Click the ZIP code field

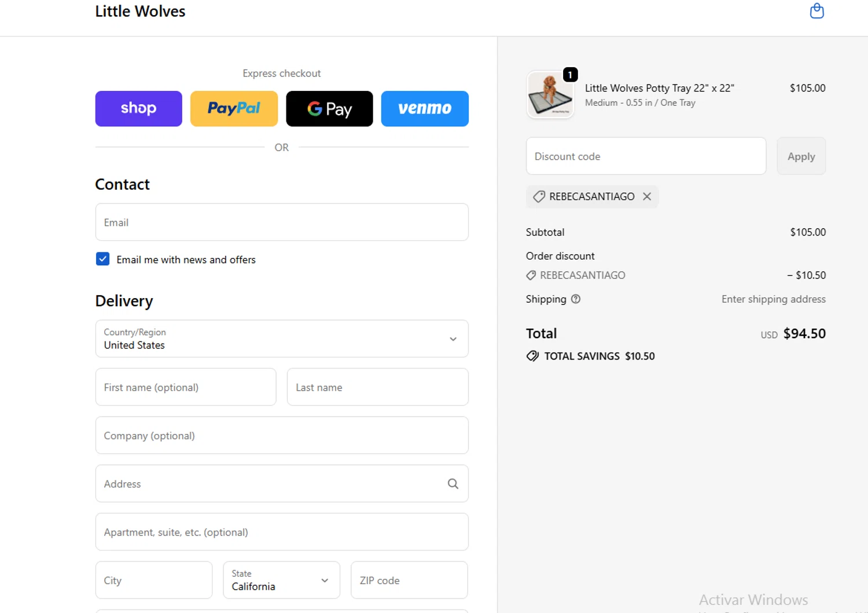click(409, 580)
